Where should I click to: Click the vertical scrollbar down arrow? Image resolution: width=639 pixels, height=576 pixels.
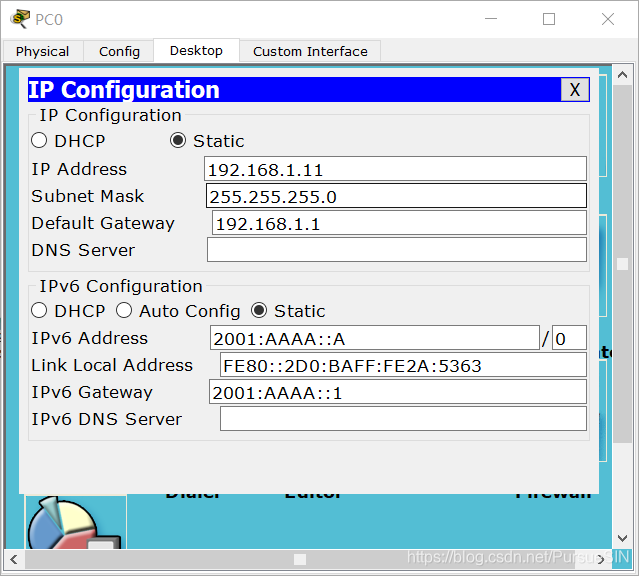click(x=622, y=538)
